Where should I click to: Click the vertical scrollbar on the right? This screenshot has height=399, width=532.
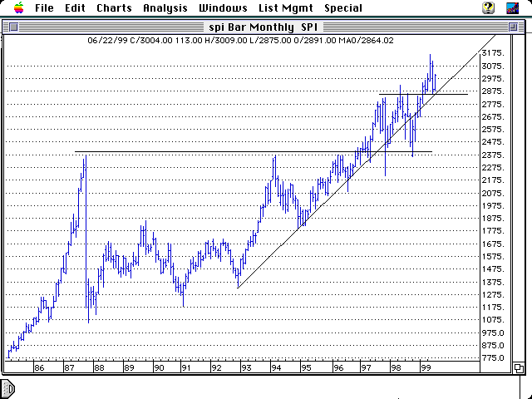(518, 198)
